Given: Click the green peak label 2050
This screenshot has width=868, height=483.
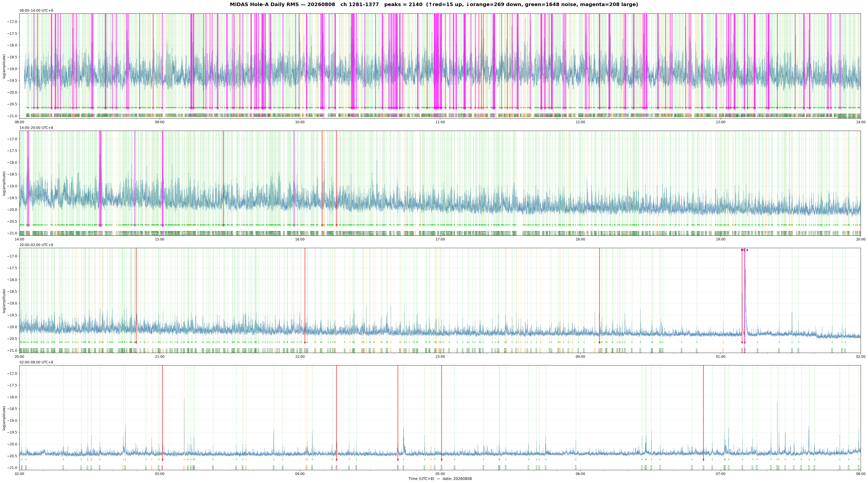Looking at the screenshot, I should tap(641, 350).
